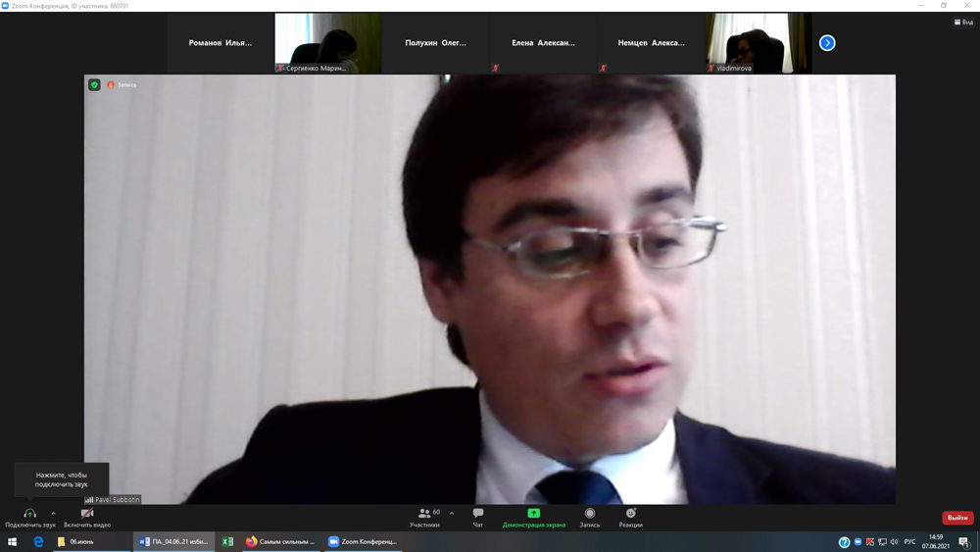The image size is (980, 552).
Task: Expand audio options arrow next to Join Audio
Action: tap(54, 513)
